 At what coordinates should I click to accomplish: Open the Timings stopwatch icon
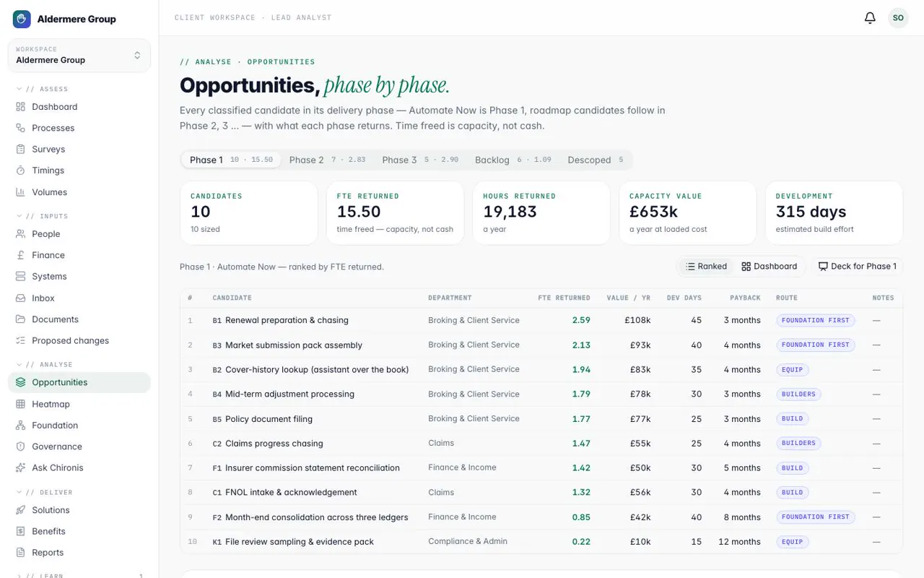(x=20, y=171)
